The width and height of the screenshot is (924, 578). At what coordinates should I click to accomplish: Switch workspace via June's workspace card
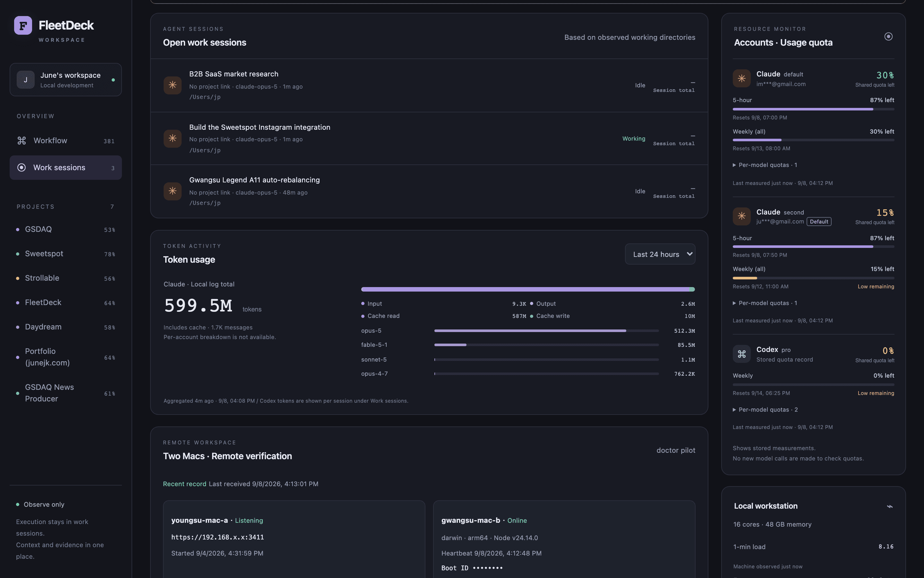(x=66, y=80)
